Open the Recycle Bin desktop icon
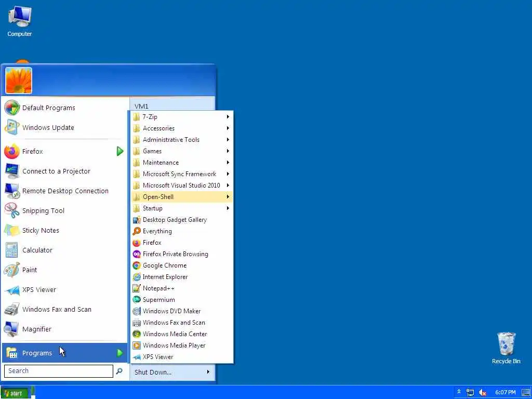Image resolution: width=532 pixels, height=399 pixels. [506, 348]
